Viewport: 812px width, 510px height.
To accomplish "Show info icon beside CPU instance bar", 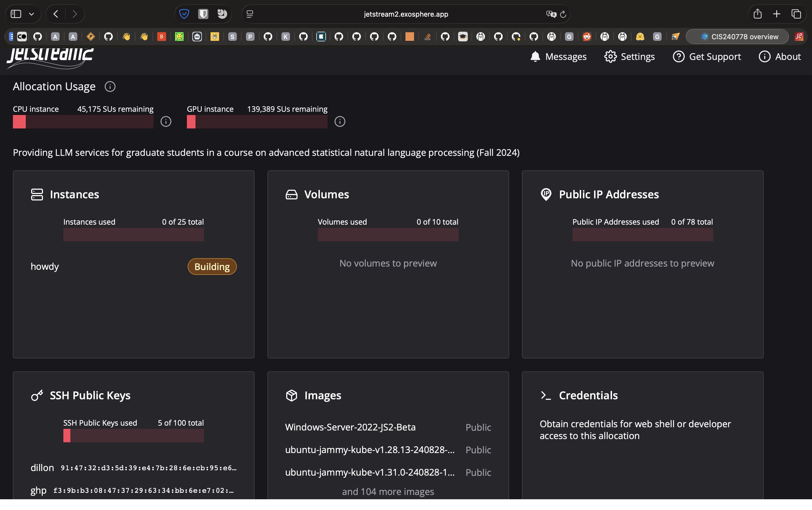I will (x=166, y=121).
